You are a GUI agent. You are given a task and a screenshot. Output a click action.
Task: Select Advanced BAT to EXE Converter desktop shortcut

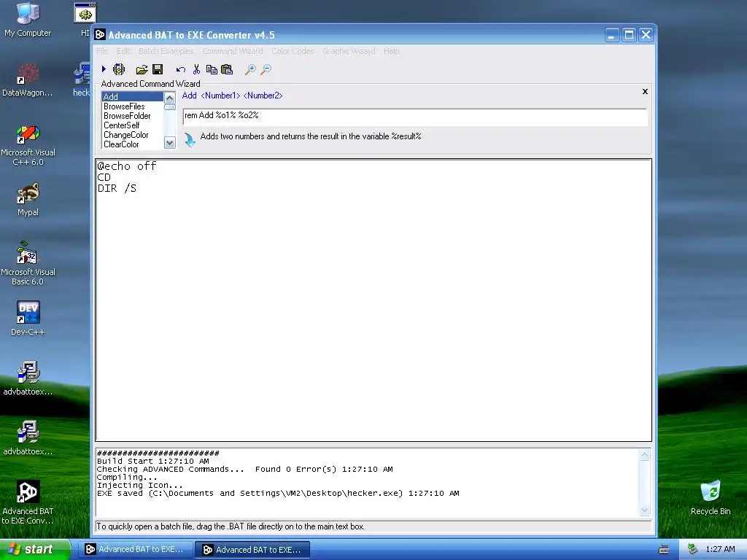(28, 502)
